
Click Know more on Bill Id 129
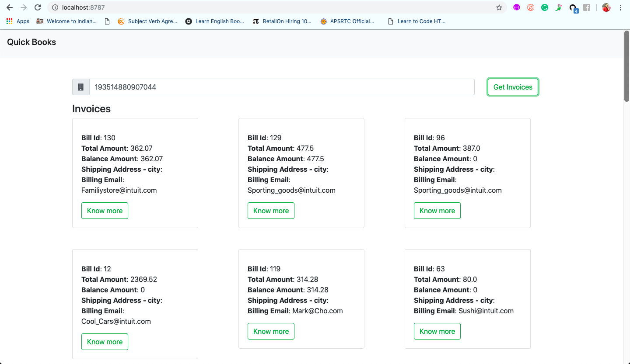[271, 211]
